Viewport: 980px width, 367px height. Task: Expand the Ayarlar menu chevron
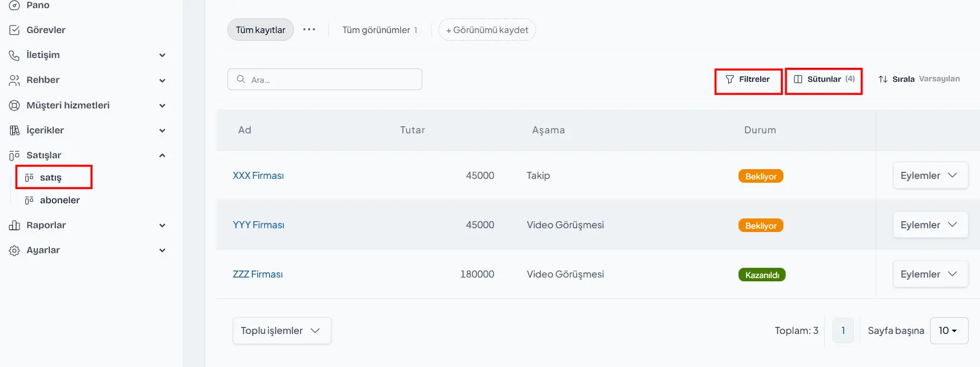tap(162, 250)
